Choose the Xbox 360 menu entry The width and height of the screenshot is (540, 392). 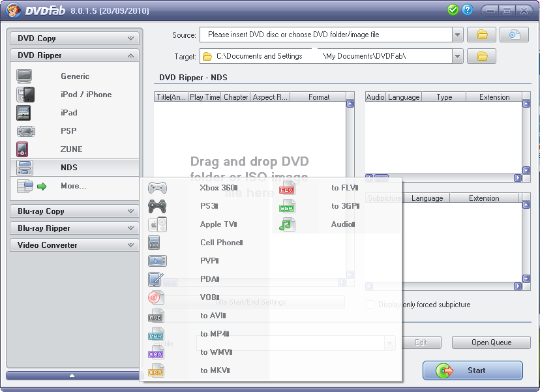click(218, 188)
